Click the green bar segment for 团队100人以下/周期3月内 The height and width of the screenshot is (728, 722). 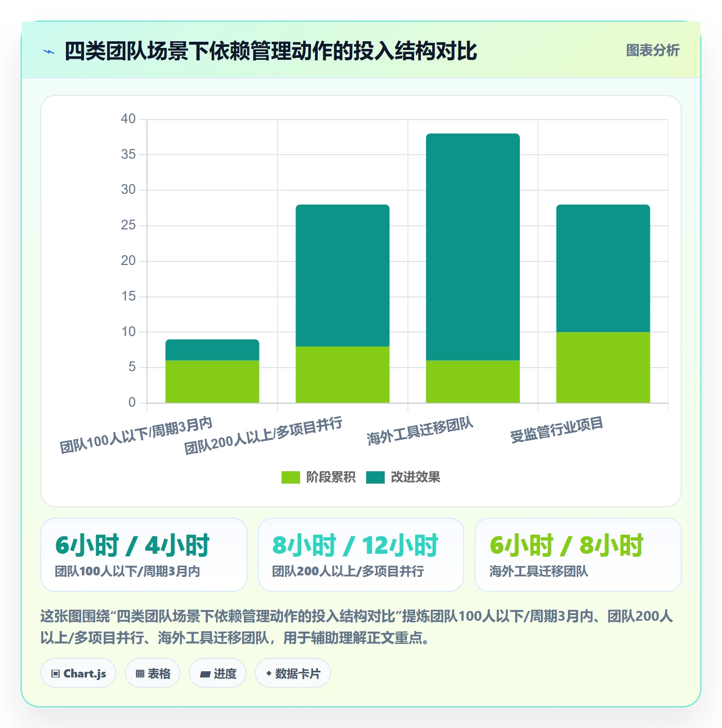(x=212, y=382)
